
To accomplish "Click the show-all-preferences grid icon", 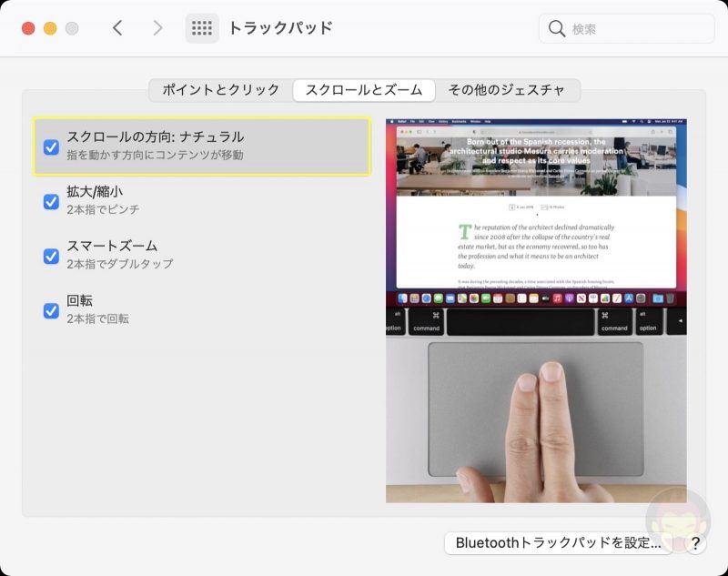I will tap(202, 27).
